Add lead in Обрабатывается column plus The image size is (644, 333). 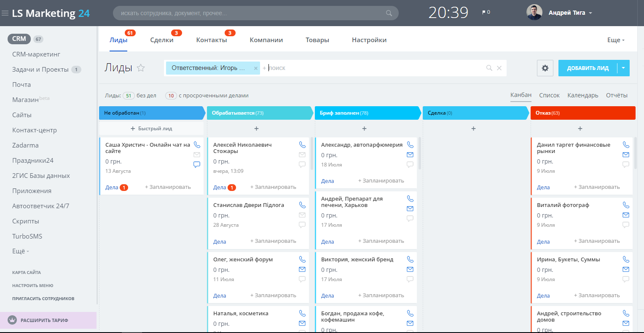(x=256, y=129)
